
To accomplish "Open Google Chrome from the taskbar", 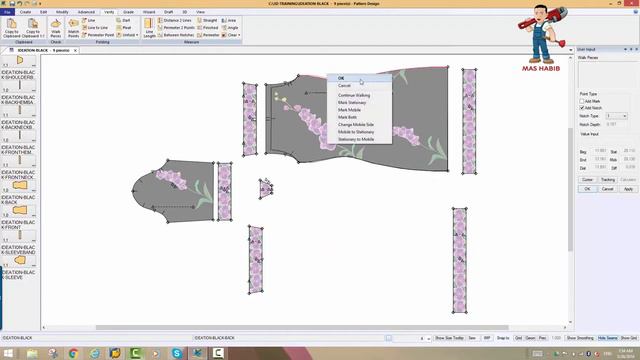I will (73, 353).
